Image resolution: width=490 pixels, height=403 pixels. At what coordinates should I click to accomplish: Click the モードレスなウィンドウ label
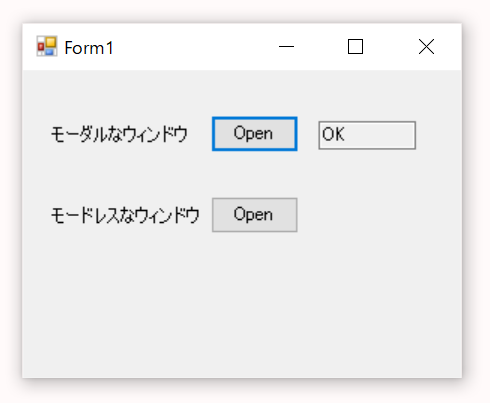point(125,215)
